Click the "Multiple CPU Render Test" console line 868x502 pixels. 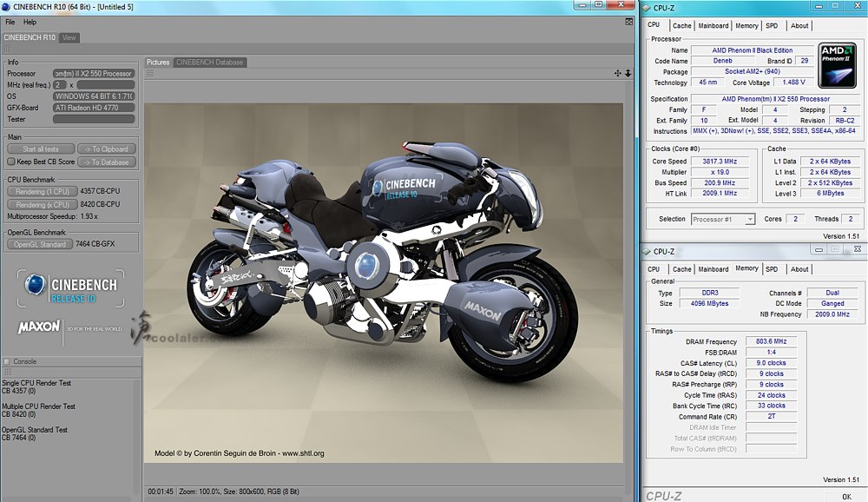click(x=39, y=406)
